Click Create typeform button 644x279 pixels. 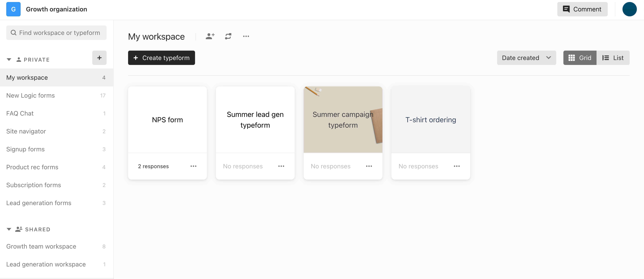point(161,58)
